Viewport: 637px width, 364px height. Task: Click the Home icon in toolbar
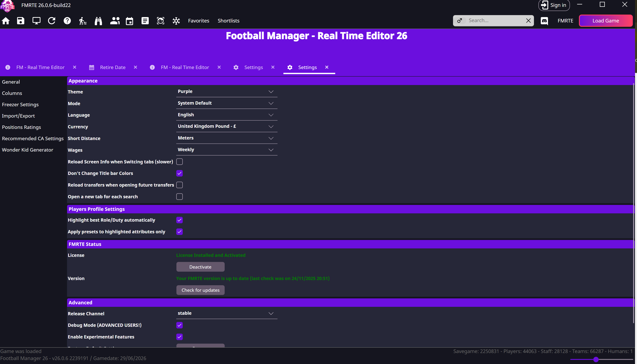6,21
